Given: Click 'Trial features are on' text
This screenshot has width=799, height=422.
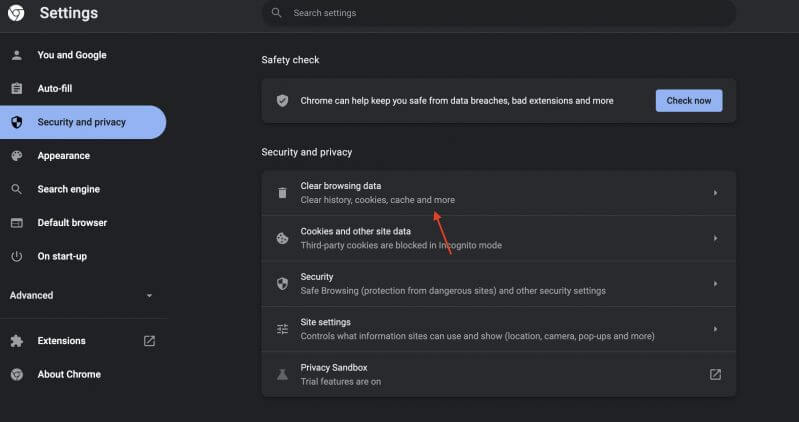Looking at the screenshot, I should 340,381.
